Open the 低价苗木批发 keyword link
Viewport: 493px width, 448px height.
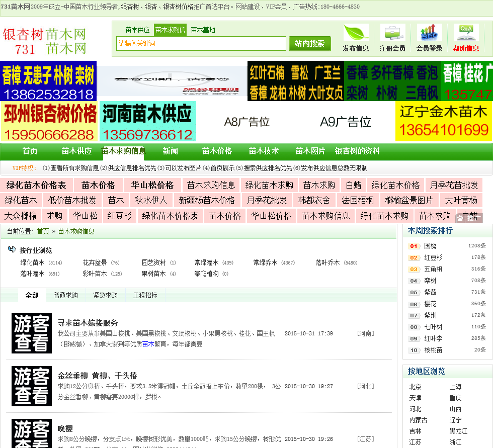point(72,200)
